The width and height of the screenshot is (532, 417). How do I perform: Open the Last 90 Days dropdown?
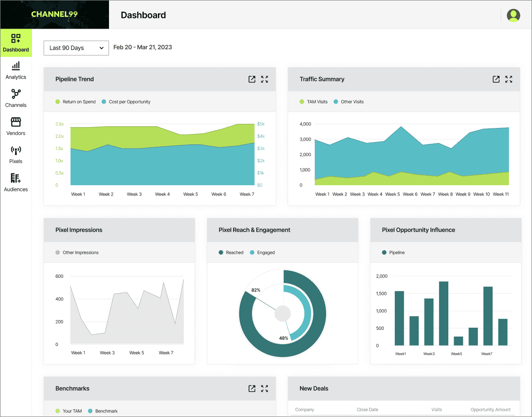click(76, 48)
